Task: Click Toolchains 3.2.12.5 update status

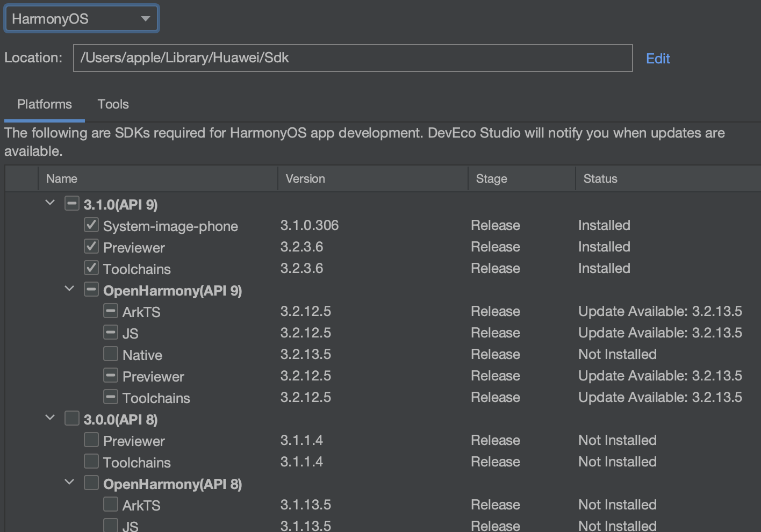Action: (x=660, y=397)
